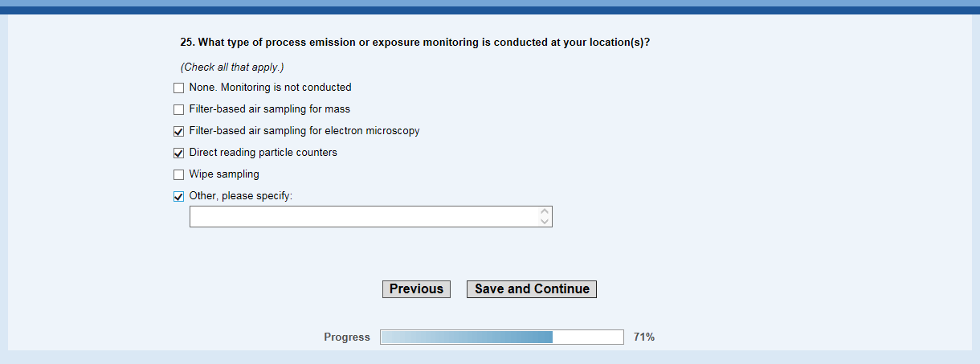980x364 pixels.
Task: Enable filter-based air sampling for mass checkbox
Action: point(178,109)
